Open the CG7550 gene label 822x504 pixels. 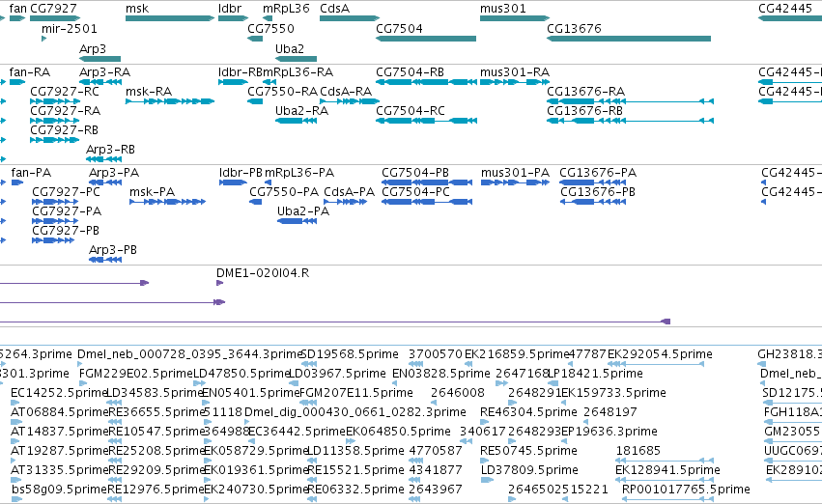coord(270,29)
